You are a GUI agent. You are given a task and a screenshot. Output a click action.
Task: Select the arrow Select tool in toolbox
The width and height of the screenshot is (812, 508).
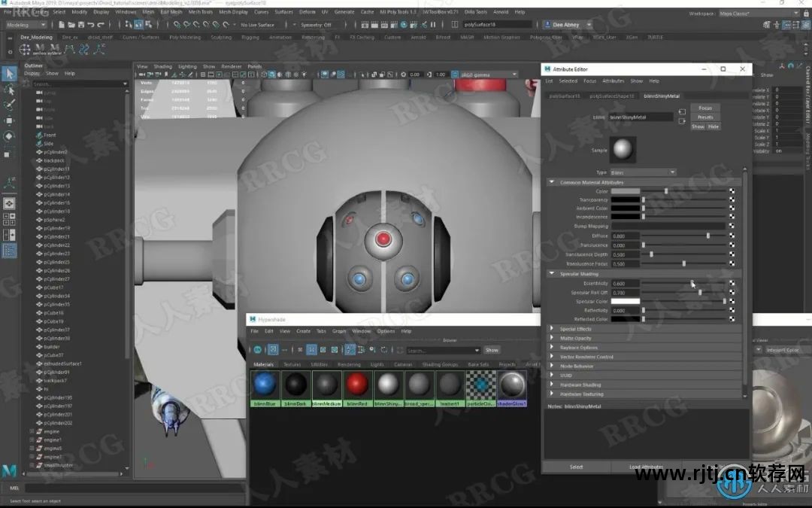(x=9, y=74)
